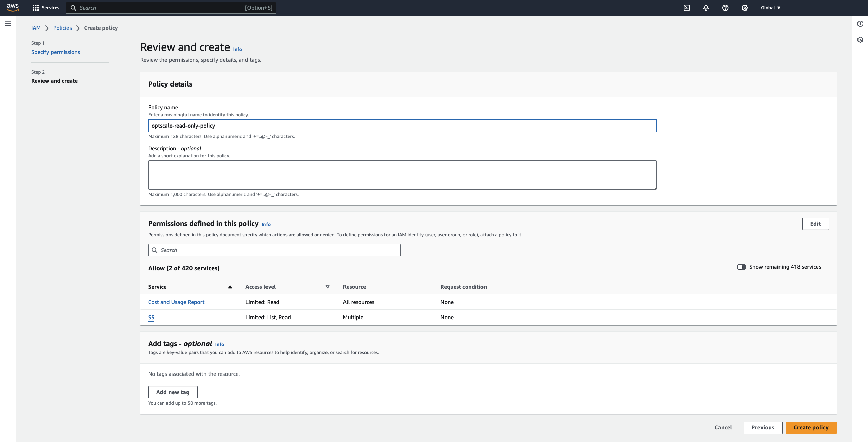The height and width of the screenshot is (442, 868).
Task: Open Cost and Usage Report service link
Action: click(x=176, y=302)
